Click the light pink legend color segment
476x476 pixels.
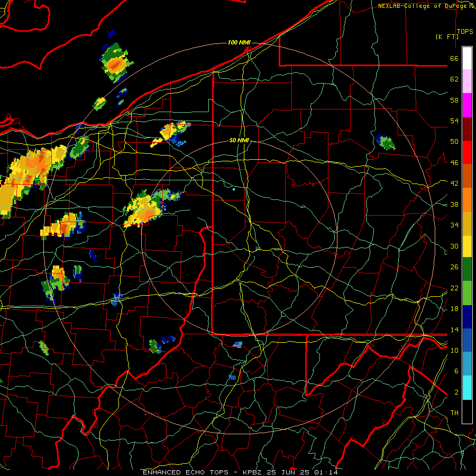(467, 81)
